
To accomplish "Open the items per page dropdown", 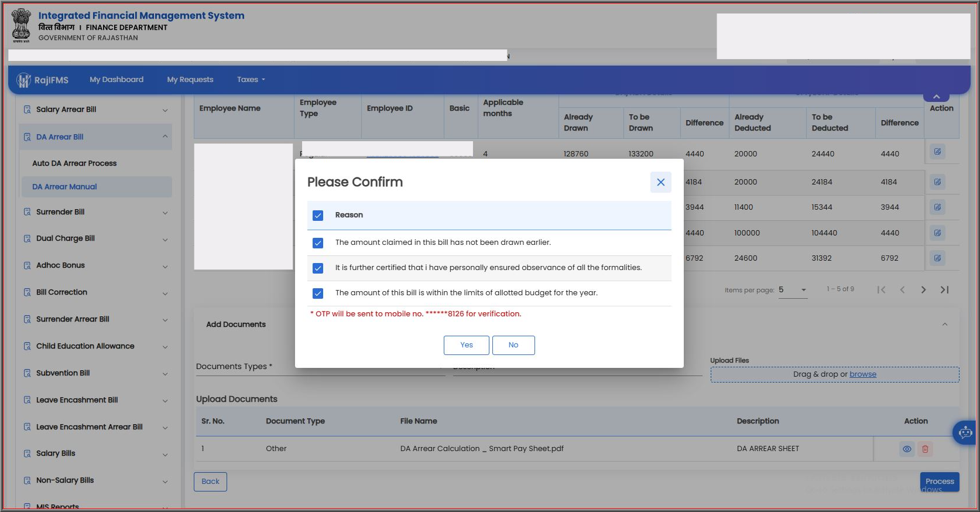I will click(x=793, y=290).
